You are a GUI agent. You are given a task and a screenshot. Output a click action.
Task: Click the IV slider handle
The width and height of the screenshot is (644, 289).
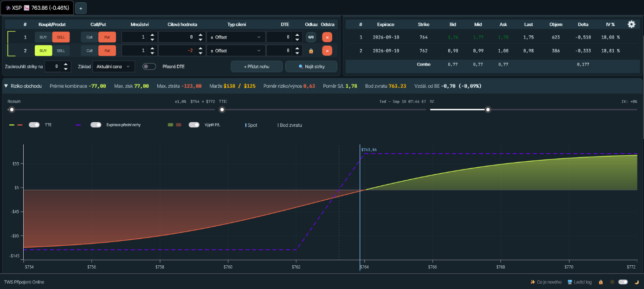point(488,110)
